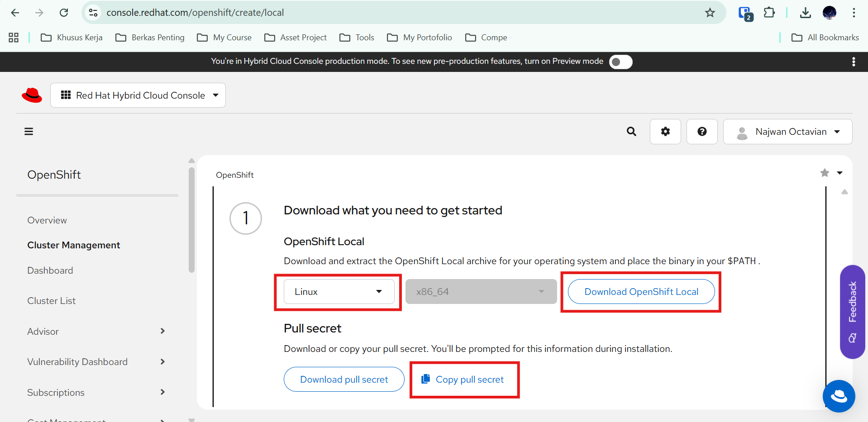Open the chat assistant bubble
This screenshot has height=422, width=868.
click(x=839, y=396)
